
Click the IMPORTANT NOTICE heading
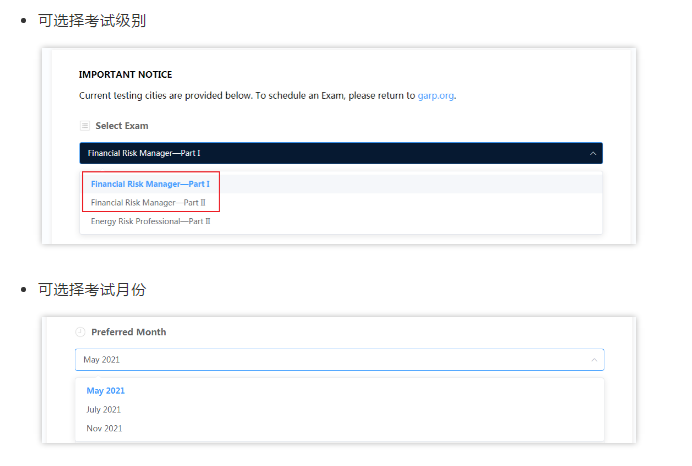coord(125,74)
